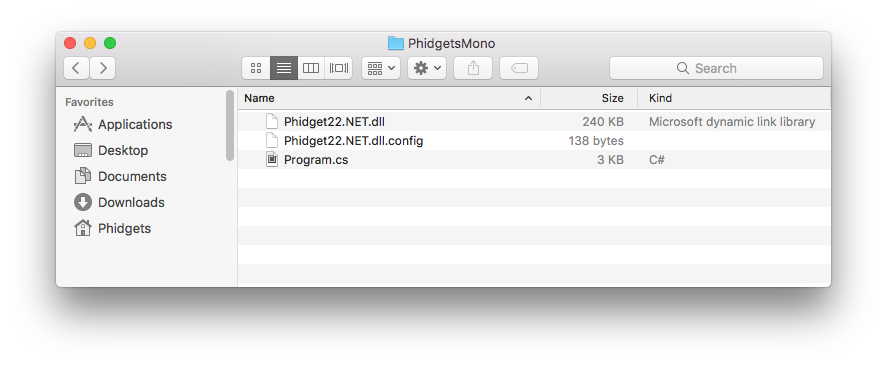Sort files by Kind column header

[x=734, y=98]
